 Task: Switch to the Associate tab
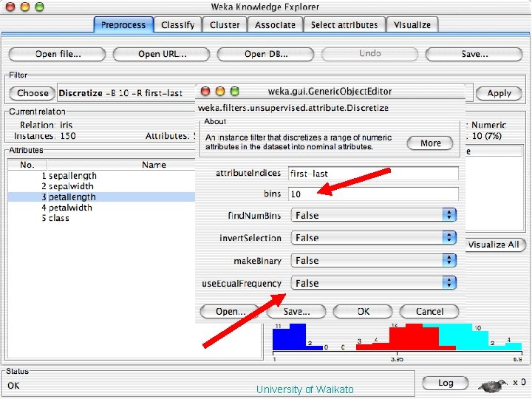[x=275, y=25]
